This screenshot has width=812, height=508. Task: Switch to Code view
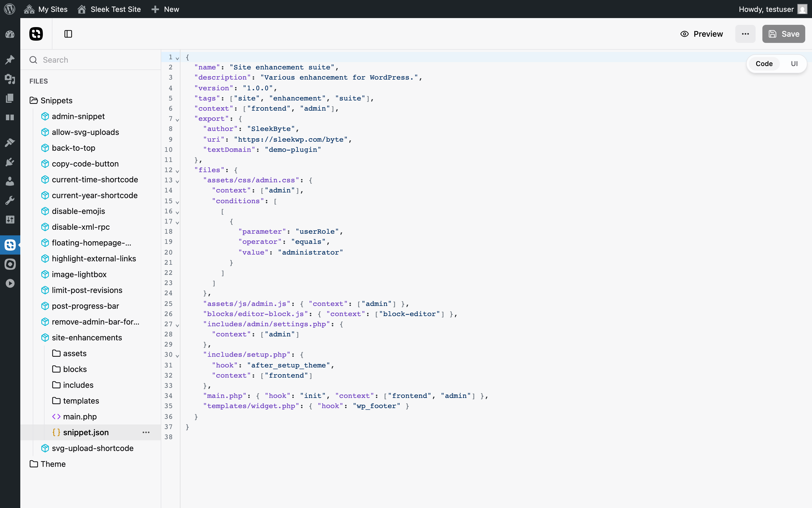(764, 63)
